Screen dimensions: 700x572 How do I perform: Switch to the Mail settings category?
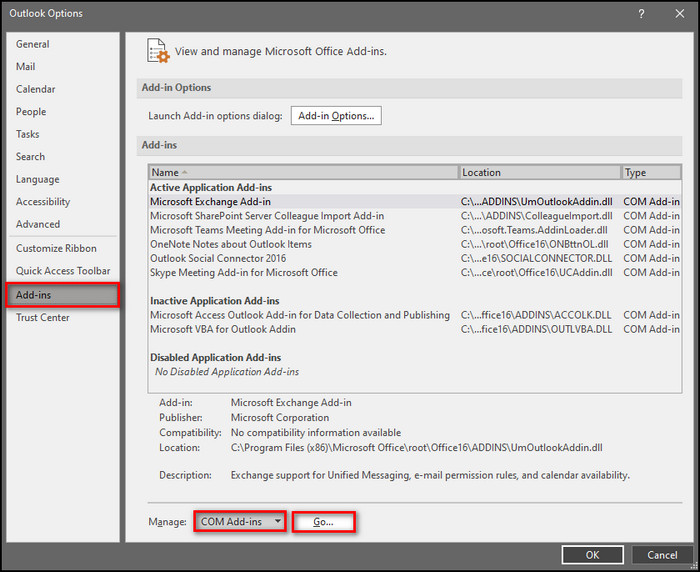pos(26,67)
